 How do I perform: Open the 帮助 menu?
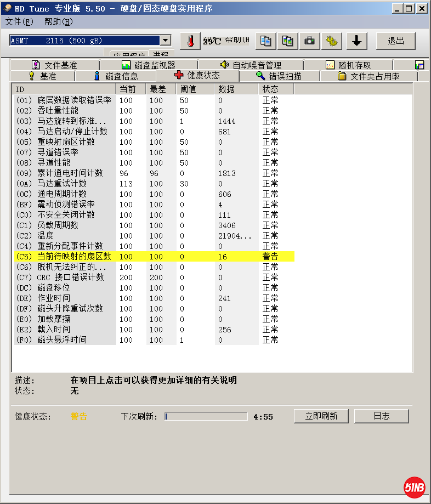pos(58,22)
